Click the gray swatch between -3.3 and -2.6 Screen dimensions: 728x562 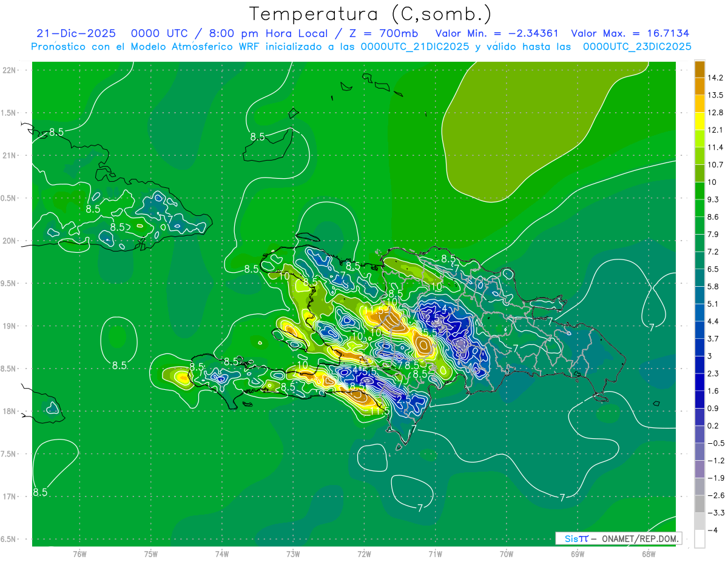pos(699,504)
